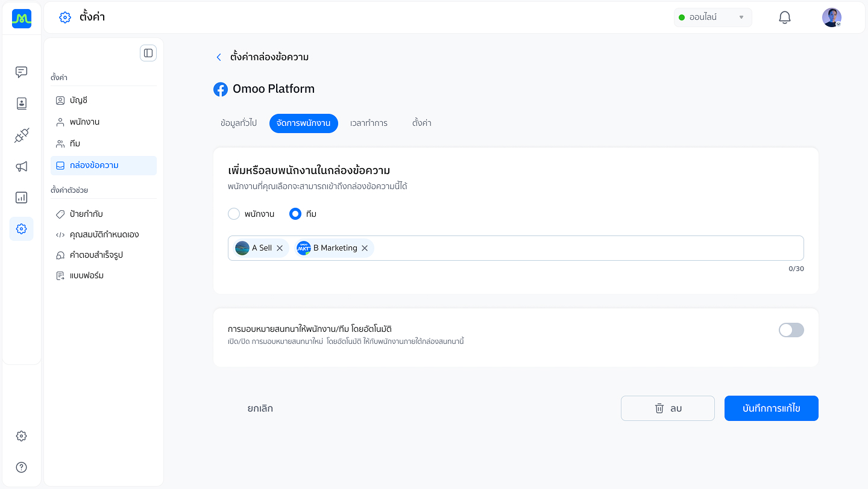This screenshot has width=868, height=489.
Task: Click the บันทึกการแก้ไข save button
Action: (772, 408)
